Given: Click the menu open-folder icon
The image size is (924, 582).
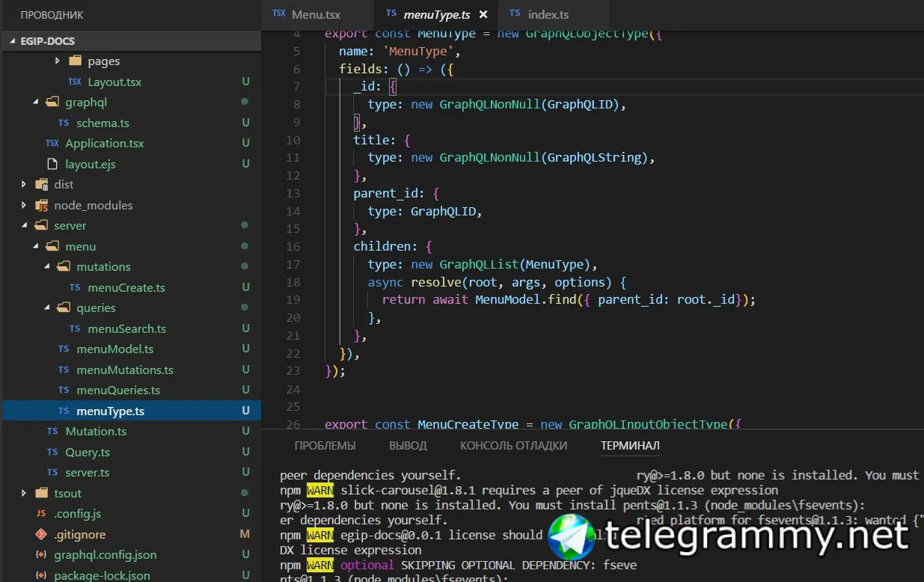Looking at the screenshot, I should click(52, 246).
